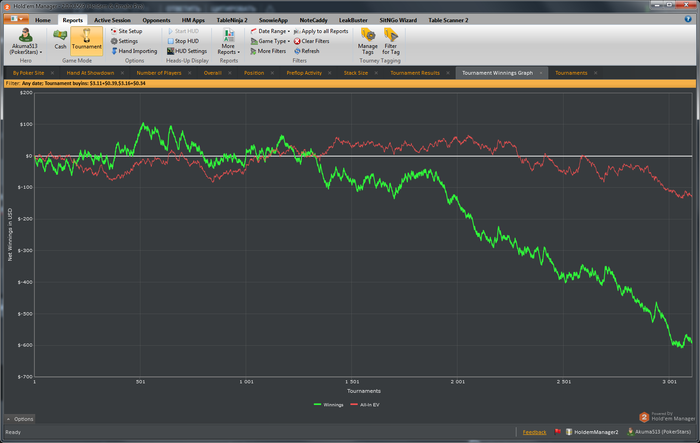
Task: Select the Tournaments report tab
Action: point(571,73)
